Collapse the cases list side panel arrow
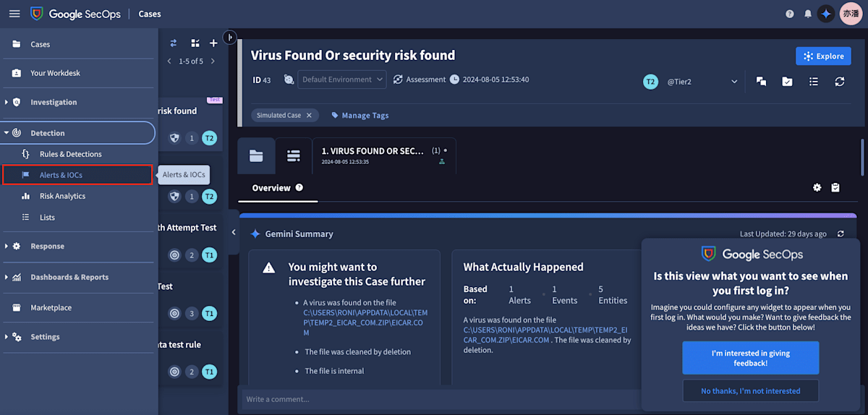The width and height of the screenshot is (868, 415). coord(234,232)
